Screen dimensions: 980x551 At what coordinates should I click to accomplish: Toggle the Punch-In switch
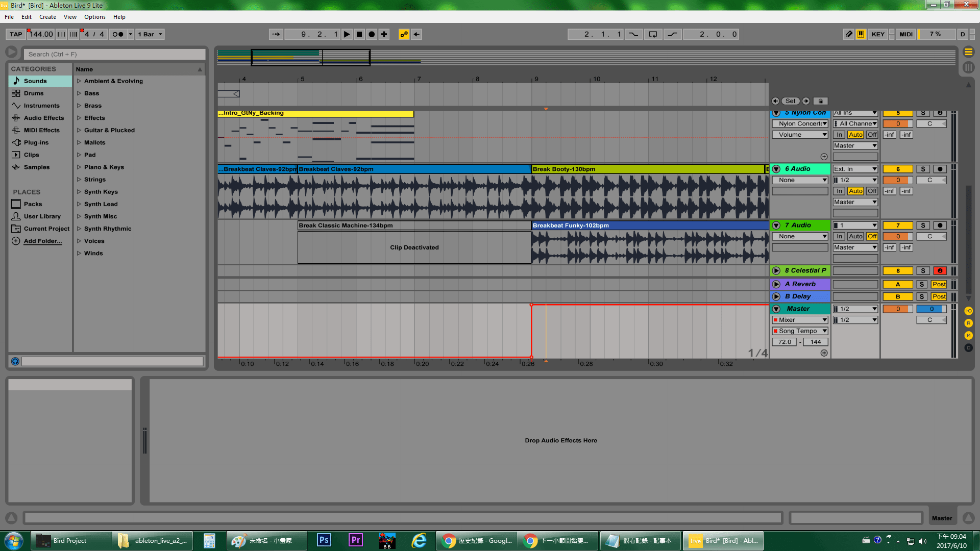pyautogui.click(x=633, y=34)
